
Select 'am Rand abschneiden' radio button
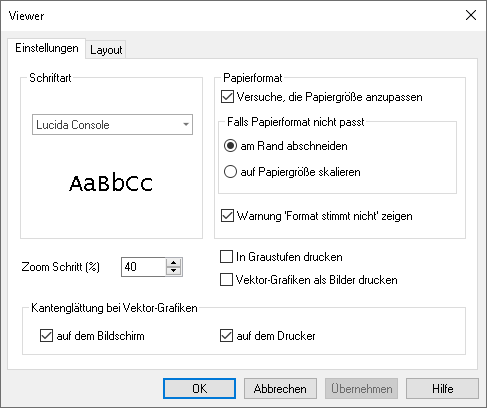(230, 146)
